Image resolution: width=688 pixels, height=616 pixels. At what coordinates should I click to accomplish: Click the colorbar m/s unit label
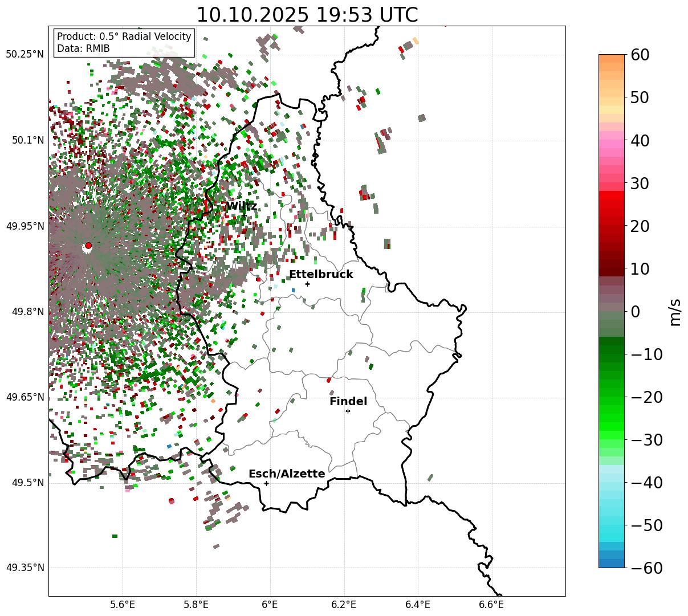(x=675, y=311)
